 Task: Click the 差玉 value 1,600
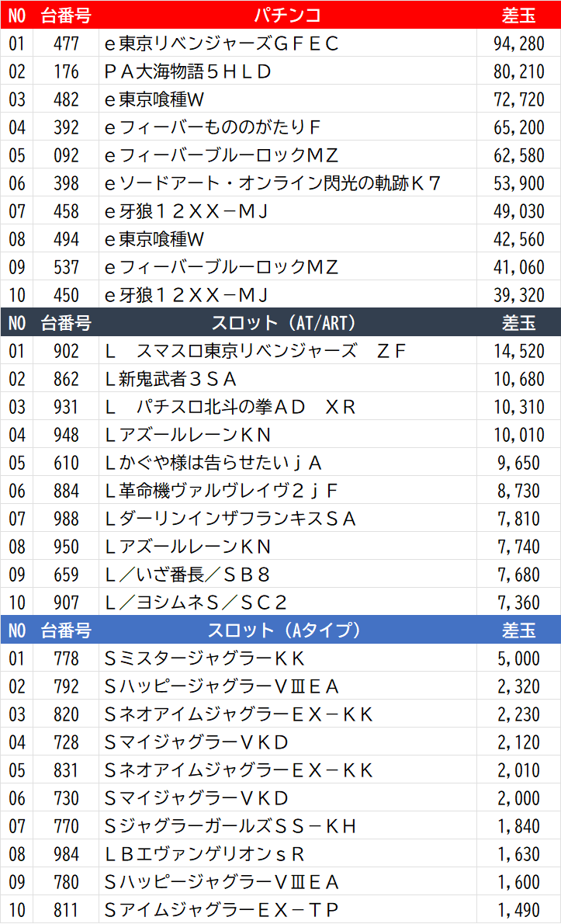point(518,883)
